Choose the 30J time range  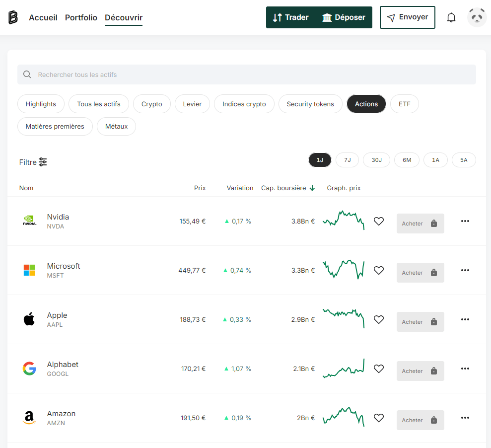coord(376,160)
